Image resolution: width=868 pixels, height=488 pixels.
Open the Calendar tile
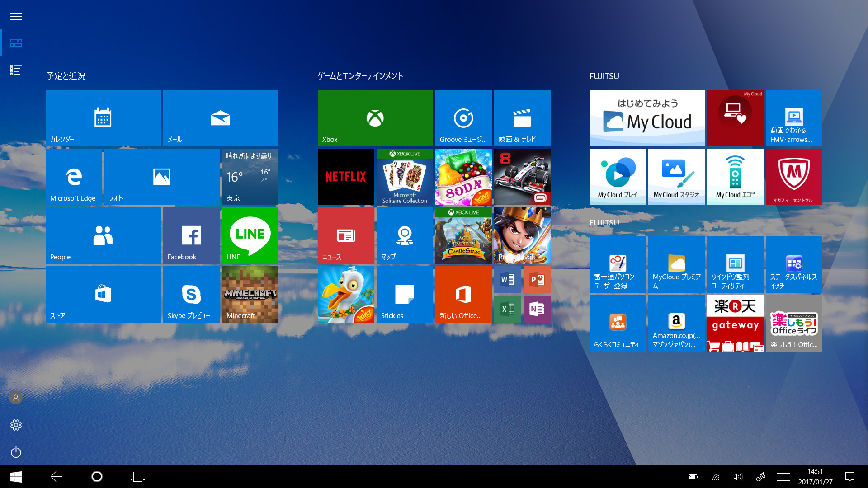tap(103, 118)
